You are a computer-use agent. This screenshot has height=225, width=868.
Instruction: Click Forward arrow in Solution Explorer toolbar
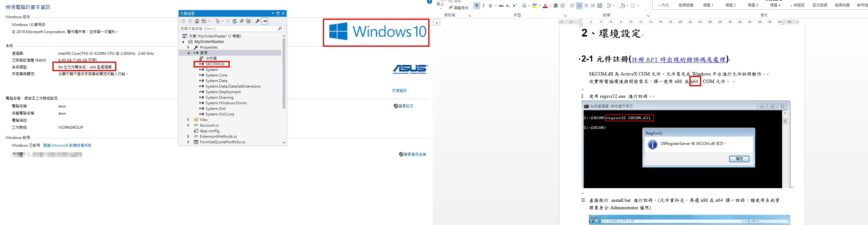point(190,21)
